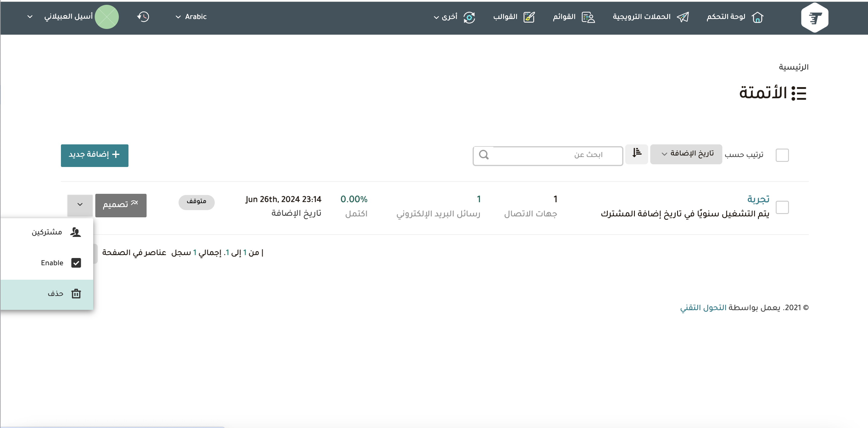868x428 pixels.
Task: Click the search magnifier icon
Action: 483,155
